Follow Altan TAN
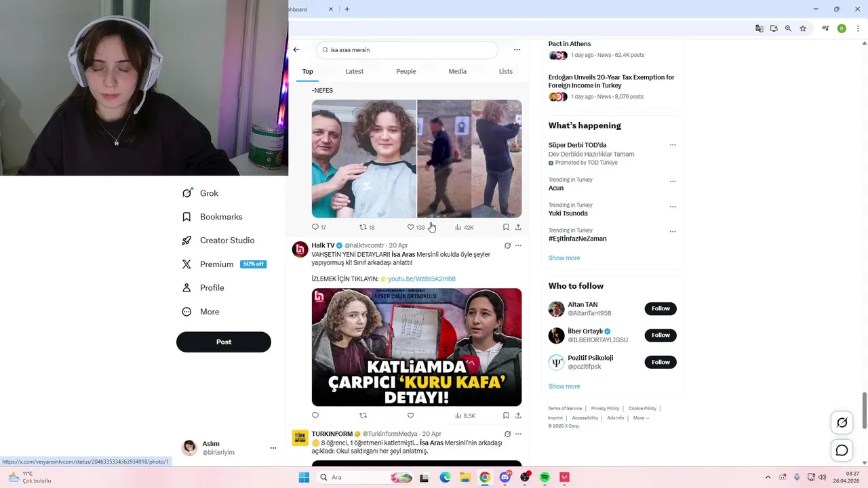The width and height of the screenshot is (868, 488). tap(660, 308)
